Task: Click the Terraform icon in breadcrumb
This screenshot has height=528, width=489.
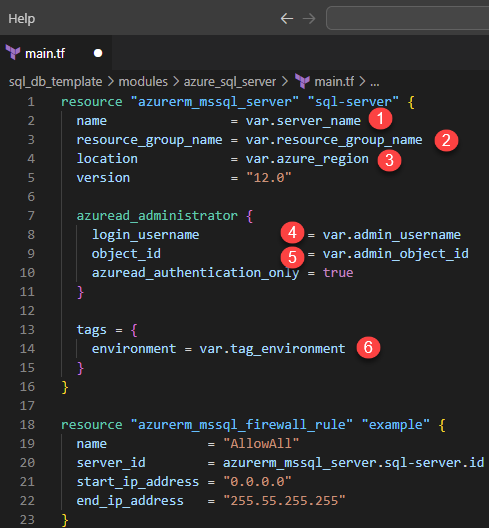Action: [x=302, y=81]
